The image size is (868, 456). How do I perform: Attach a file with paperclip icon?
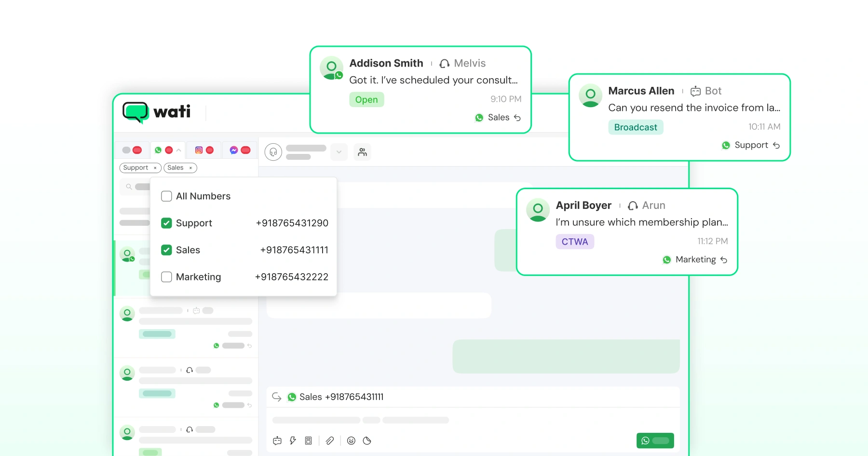(330, 441)
